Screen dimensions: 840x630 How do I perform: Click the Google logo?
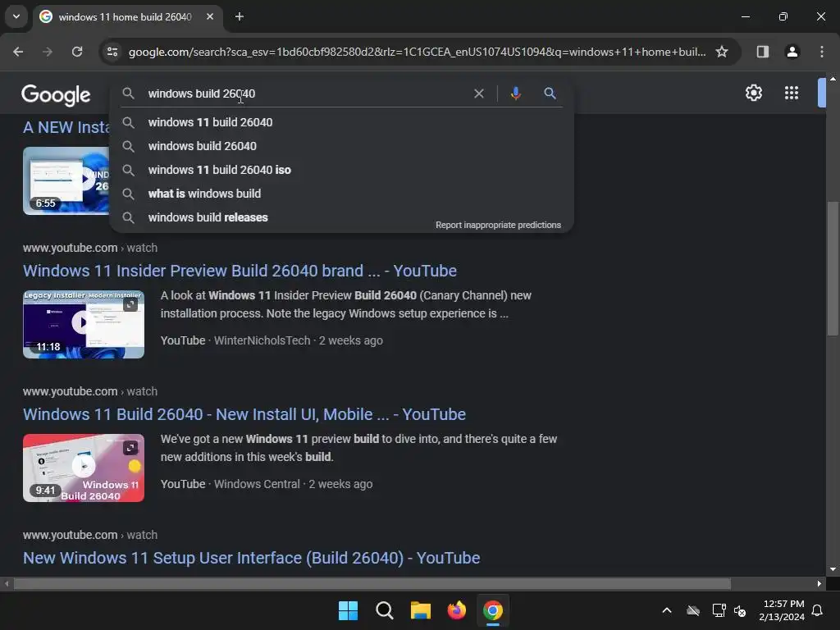pyautogui.click(x=56, y=95)
